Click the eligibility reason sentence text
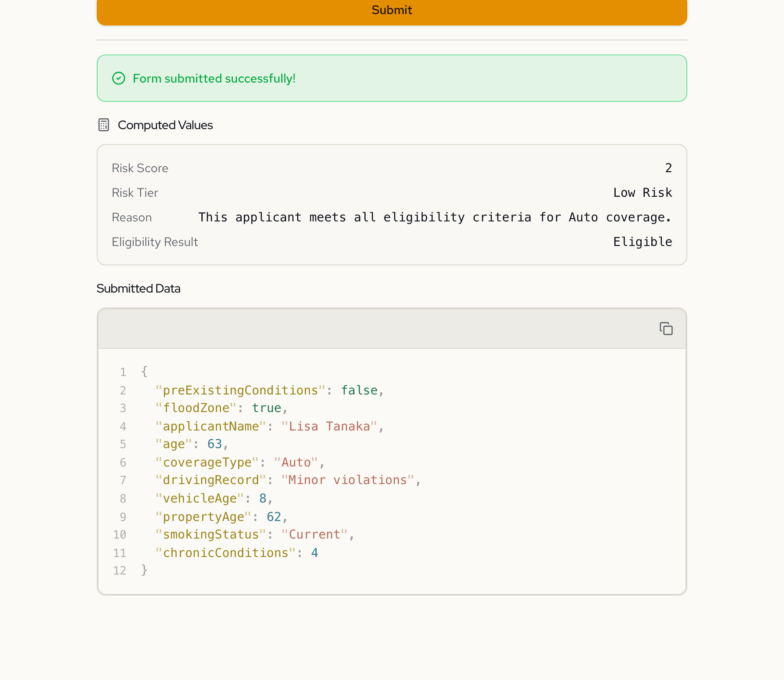Viewport: 784px width, 680px height. click(435, 217)
